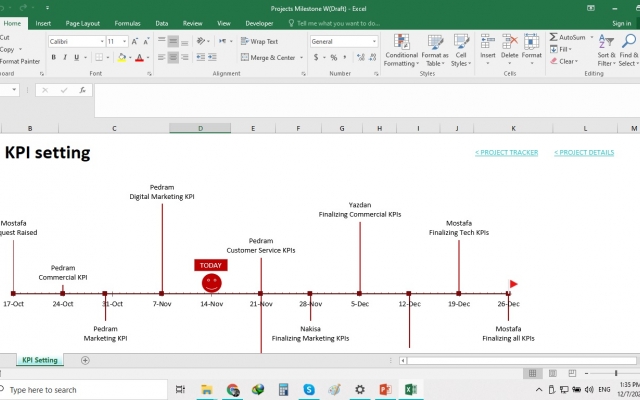Apply Percent Style

[x=334, y=58]
